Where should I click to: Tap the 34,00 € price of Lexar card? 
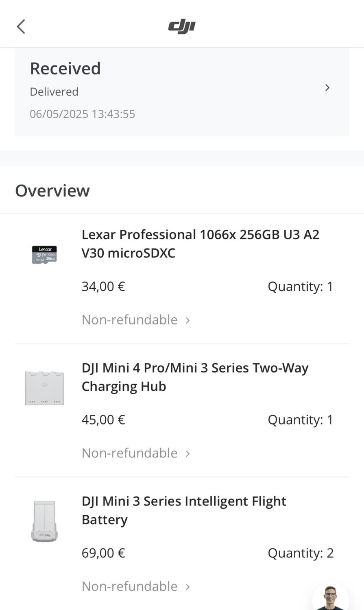click(103, 286)
